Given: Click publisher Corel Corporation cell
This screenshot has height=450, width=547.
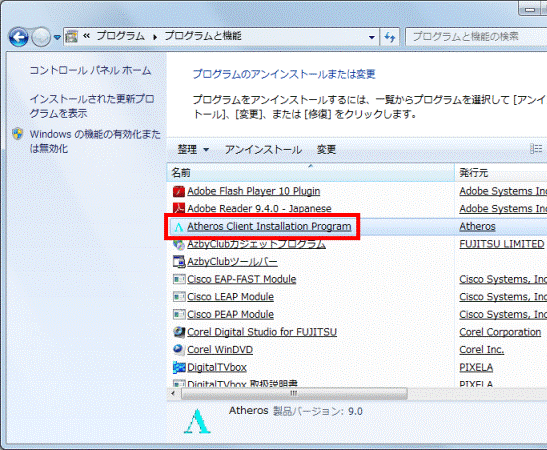Looking at the screenshot, I should (500, 332).
